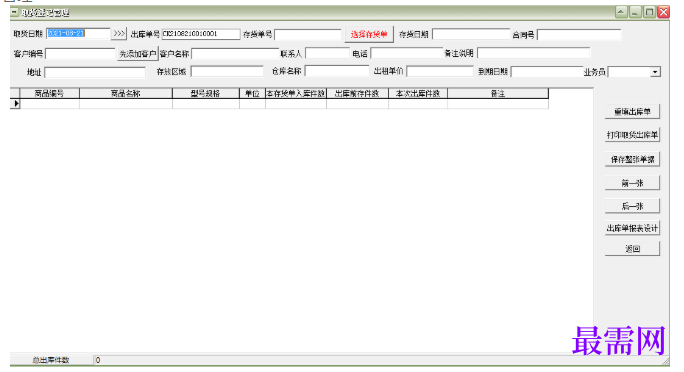The height and width of the screenshot is (372, 684).
Task: Click the 客户编号 input field
Action: 80,54
